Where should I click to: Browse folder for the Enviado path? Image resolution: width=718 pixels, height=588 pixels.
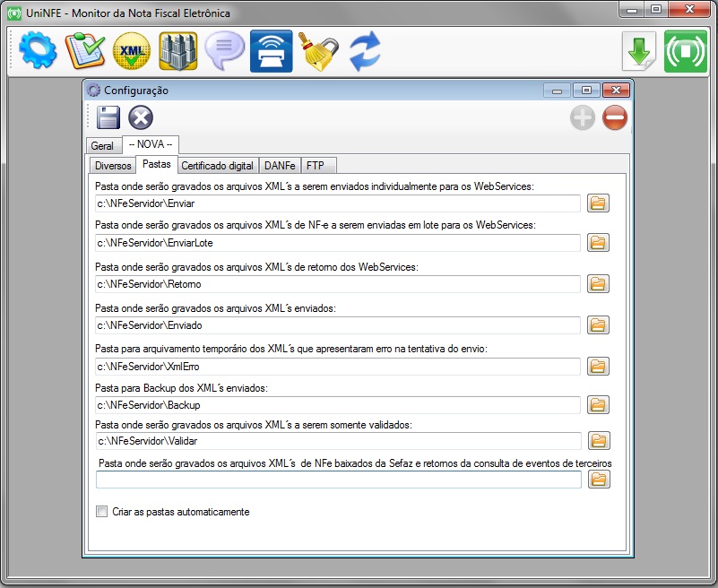coord(598,324)
